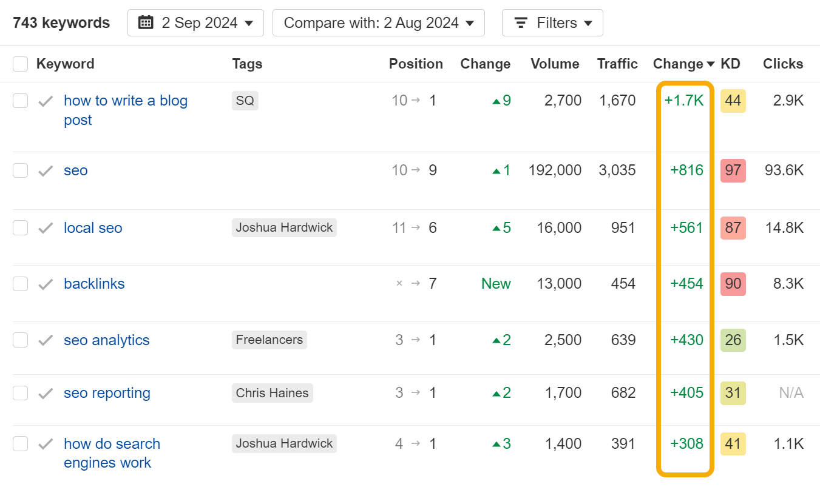Click the red KD badge showing 97

tap(733, 170)
